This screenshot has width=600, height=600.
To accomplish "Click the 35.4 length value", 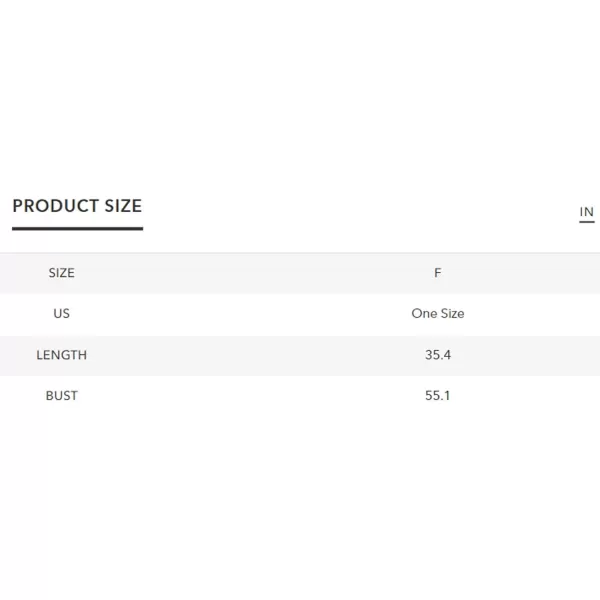I will 438,355.
